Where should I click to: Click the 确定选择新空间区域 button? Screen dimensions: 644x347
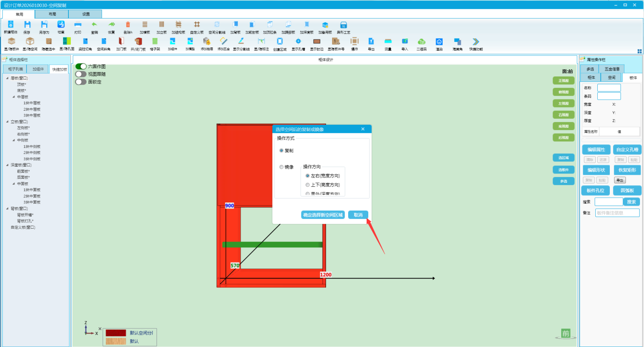pyautogui.click(x=323, y=215)
